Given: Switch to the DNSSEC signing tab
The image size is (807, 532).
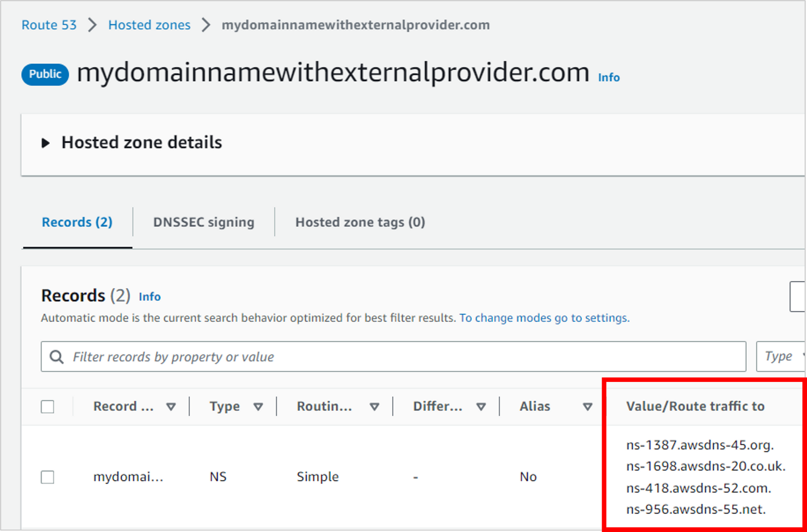Looking at the screenshot, I should point(204,222).
